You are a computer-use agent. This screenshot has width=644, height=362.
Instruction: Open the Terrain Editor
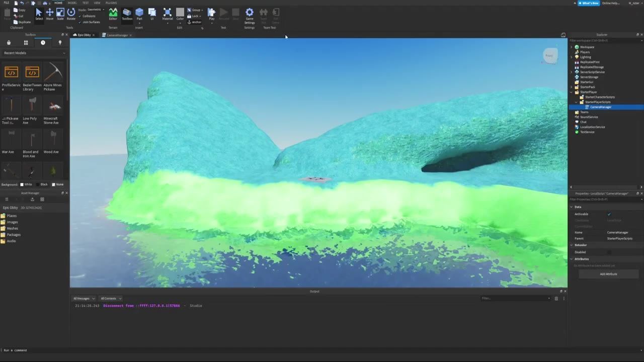(x=113, y=14)
